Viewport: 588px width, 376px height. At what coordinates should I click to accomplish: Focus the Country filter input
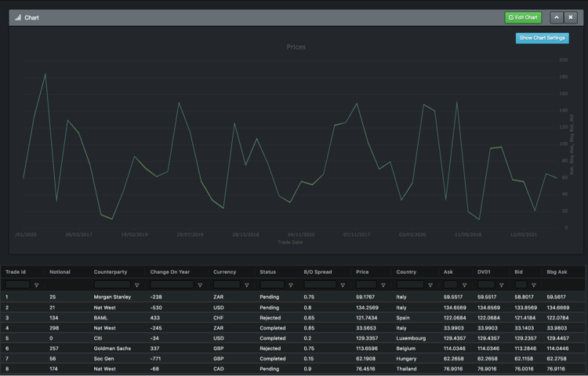[410, 285]
